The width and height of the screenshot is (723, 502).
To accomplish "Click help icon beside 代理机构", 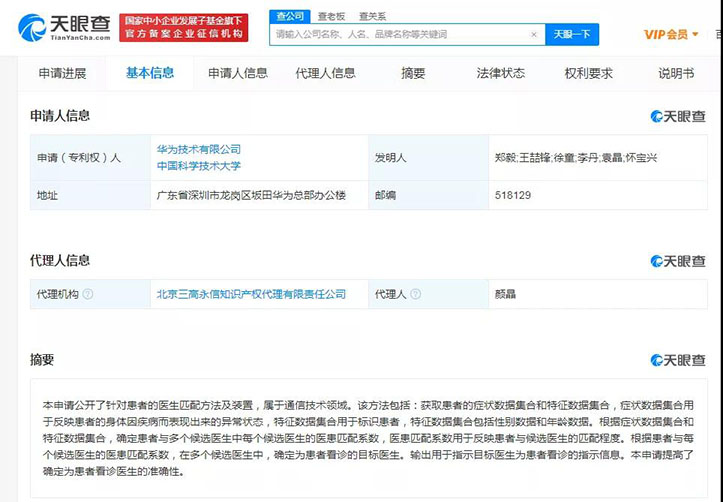I will (88, 295).
